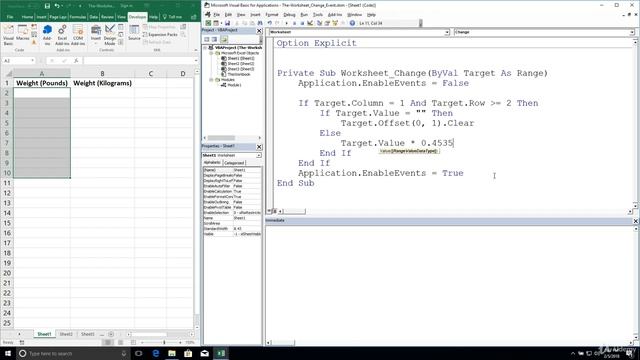This screenshot has width=640, height=360.
Task: Open Worksheet object dropdown in code window
Action: point(447,32)
